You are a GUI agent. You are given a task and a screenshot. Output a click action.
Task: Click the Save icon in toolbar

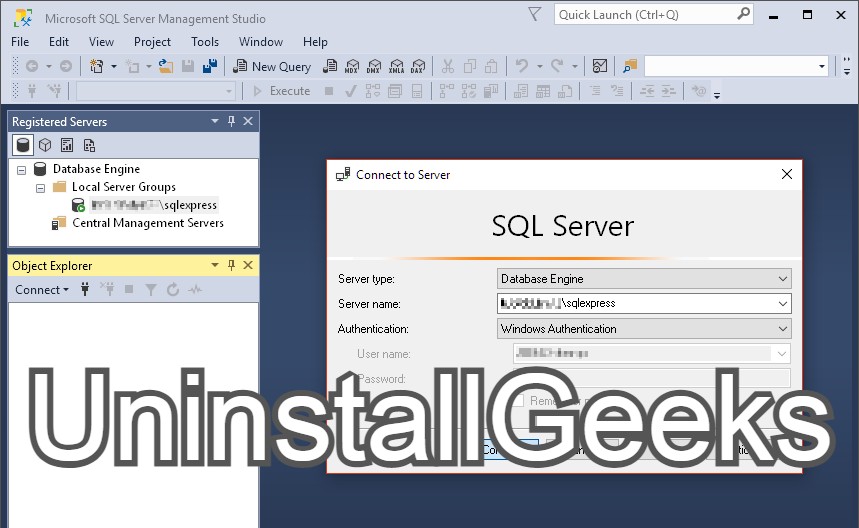tap(188, 67)
